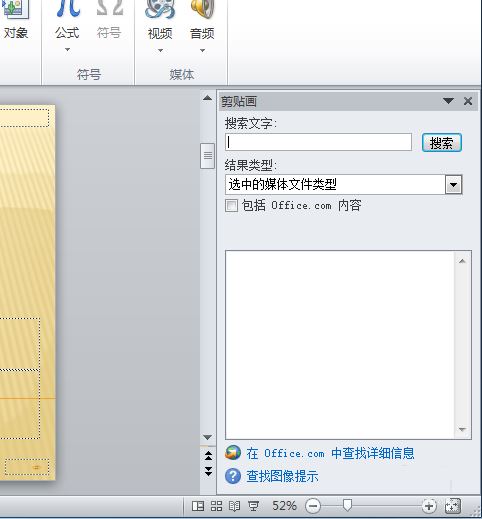Switch to Reading view
The height and width of the screenshot is (519, 482).
click(235, 506)
